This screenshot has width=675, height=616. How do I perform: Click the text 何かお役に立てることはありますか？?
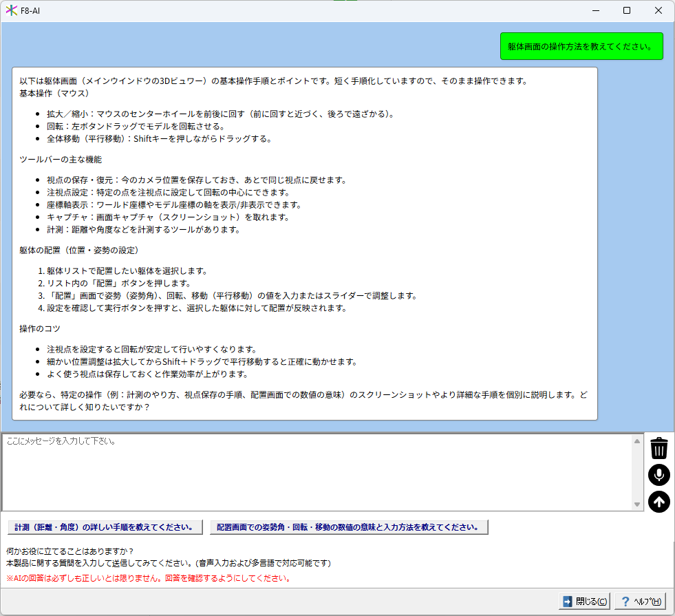point(70,552)
